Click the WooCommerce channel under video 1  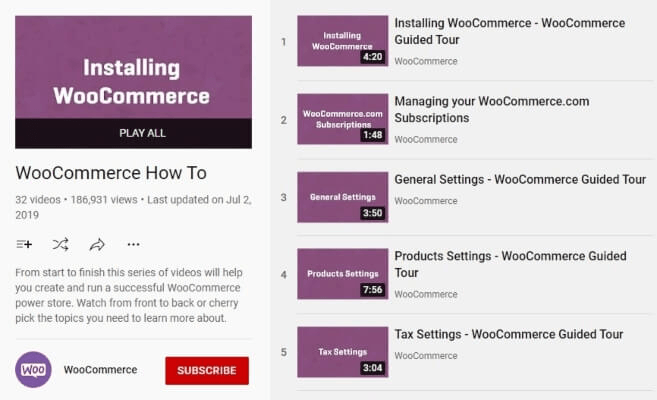click(426, 61)
